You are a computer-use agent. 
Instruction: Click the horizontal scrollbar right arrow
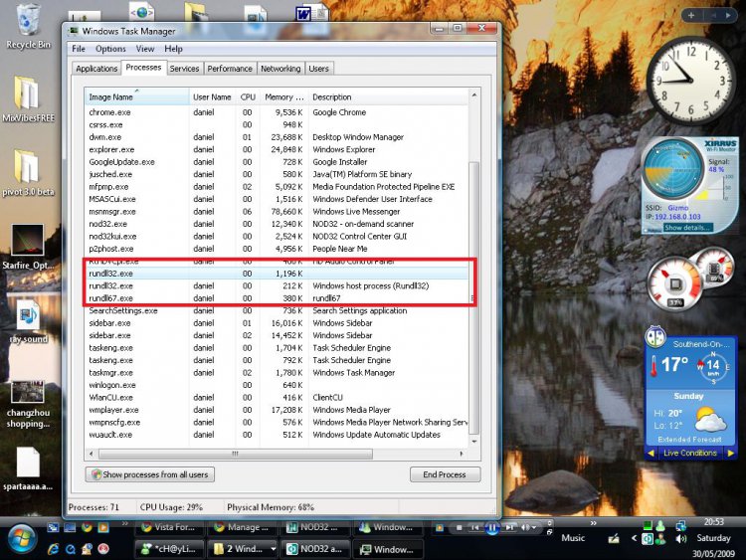[x=461, y=454]
